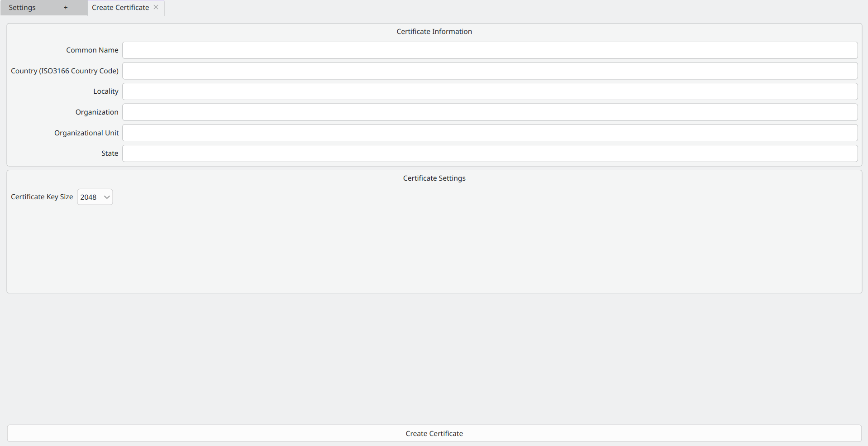The height and width of the screenshot is (446, 868).
Task: Select the Organization text field
Action: (490, 112)
